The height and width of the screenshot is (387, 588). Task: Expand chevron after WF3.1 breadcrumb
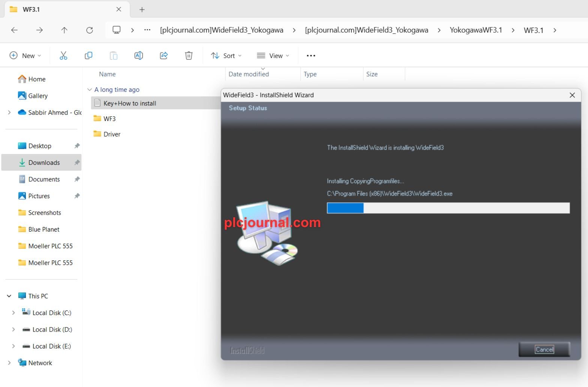click(555, 30)
